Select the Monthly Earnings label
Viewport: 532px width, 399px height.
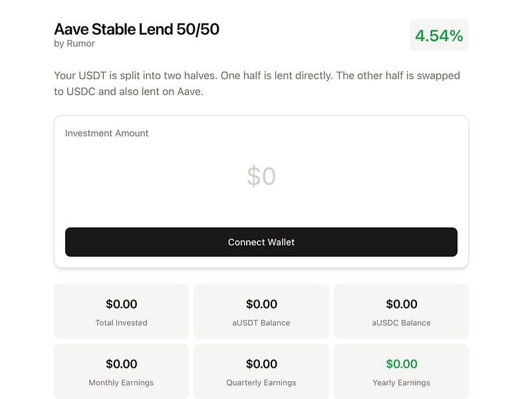point(121,382)
